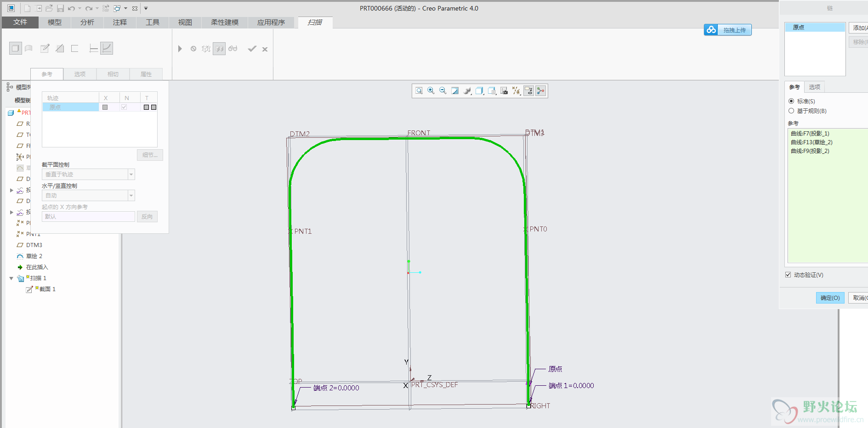
Task: Click the 拖拽上传 upload button
Action: click(x=728, y=30)
